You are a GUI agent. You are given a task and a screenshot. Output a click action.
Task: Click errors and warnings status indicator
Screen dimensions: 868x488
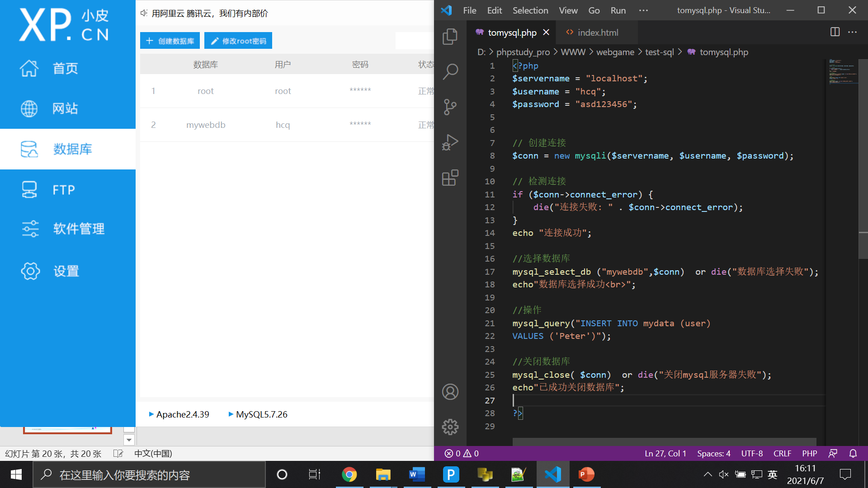pos(462,453)
